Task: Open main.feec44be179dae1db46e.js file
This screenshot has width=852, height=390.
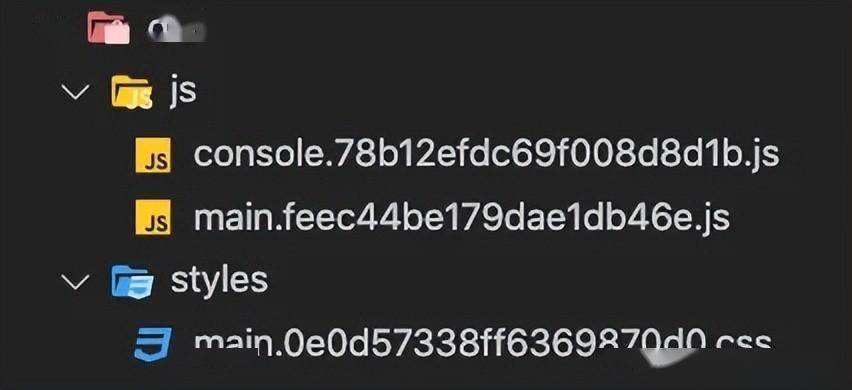Action: click(x=461, y=217)
